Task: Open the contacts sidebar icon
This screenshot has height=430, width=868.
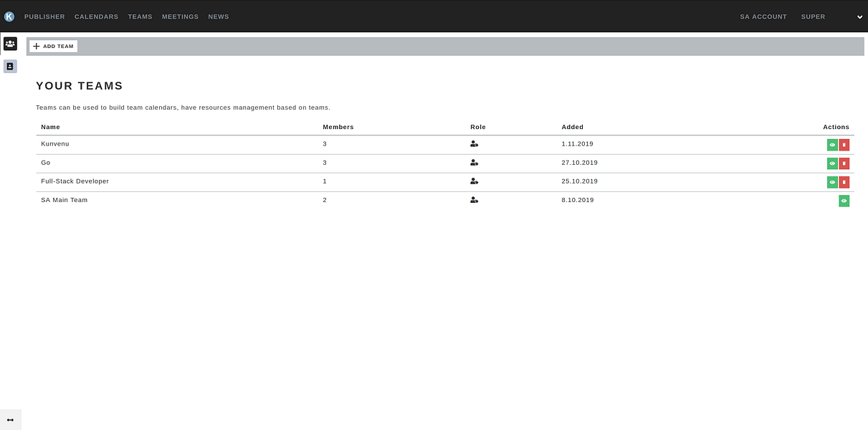Action: point(10,66)
